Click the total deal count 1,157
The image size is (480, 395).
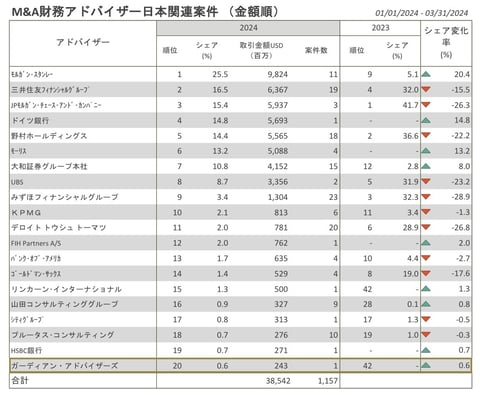pos(327,381)
